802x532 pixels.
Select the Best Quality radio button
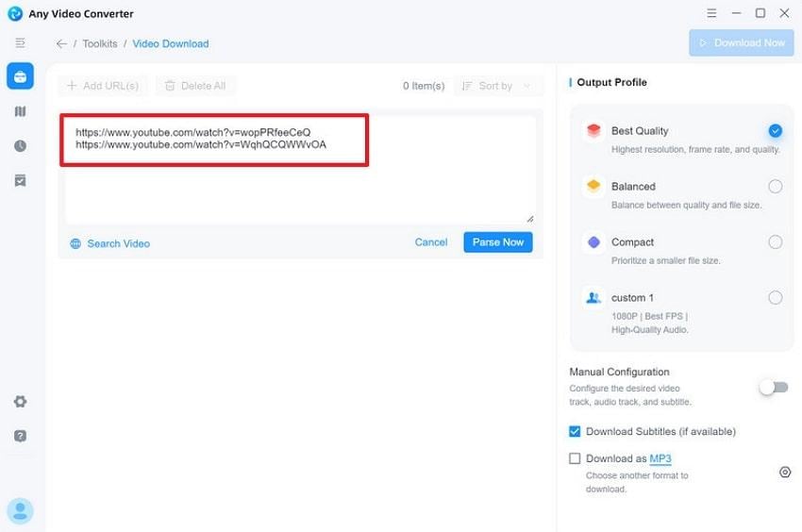(775, 130)
